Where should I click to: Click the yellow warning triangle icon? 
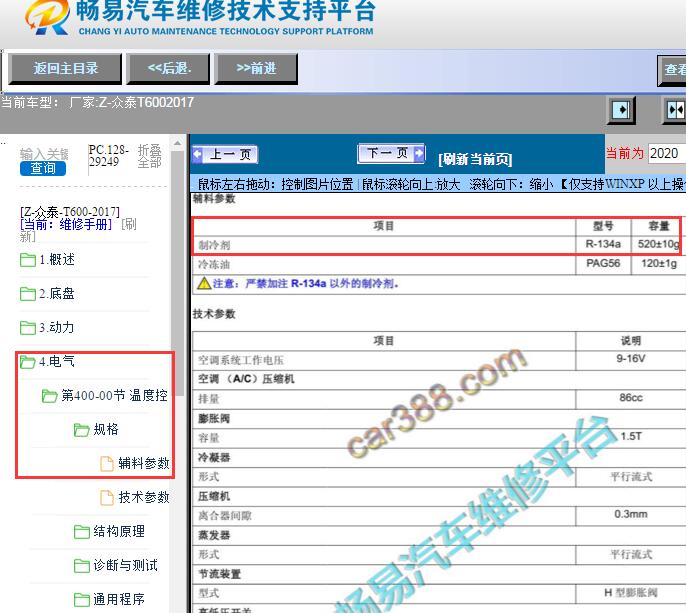204,284
